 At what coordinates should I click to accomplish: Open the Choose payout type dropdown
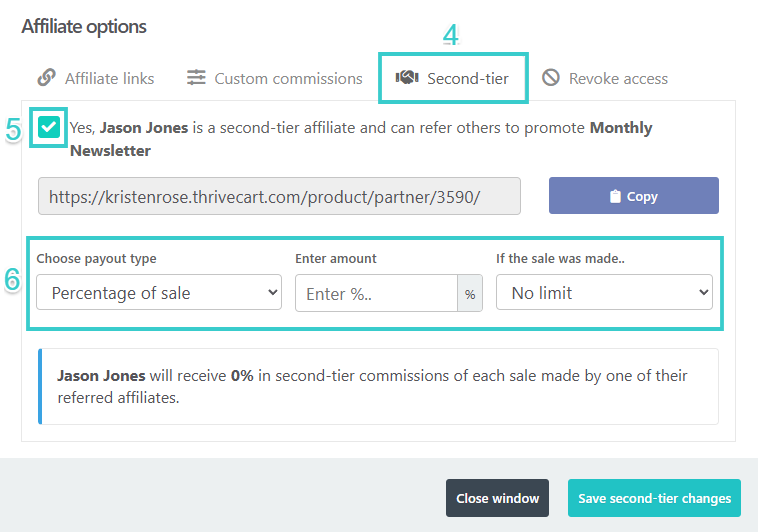[x=159, y=294]
